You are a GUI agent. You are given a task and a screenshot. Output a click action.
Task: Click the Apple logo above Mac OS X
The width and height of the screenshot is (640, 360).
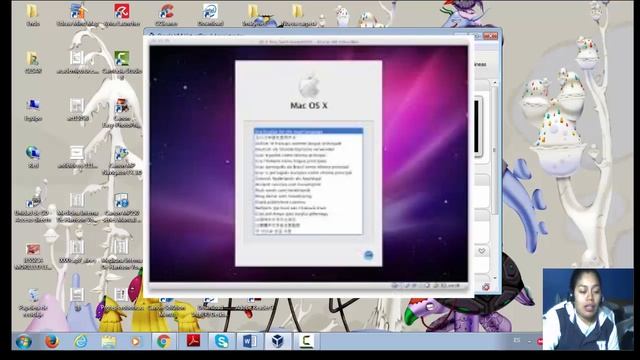(x=309, y=86)
